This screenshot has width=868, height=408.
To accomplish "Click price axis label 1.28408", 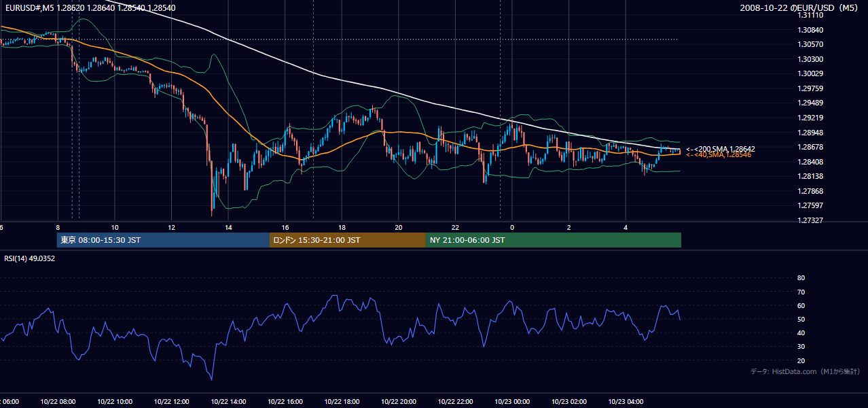I will pos(810,162).
